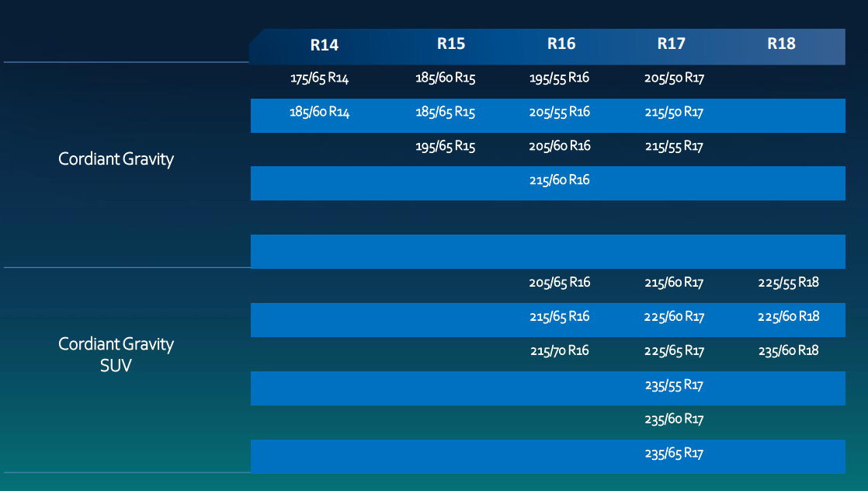Select the 215/55 R17 cell

(674, 146)
